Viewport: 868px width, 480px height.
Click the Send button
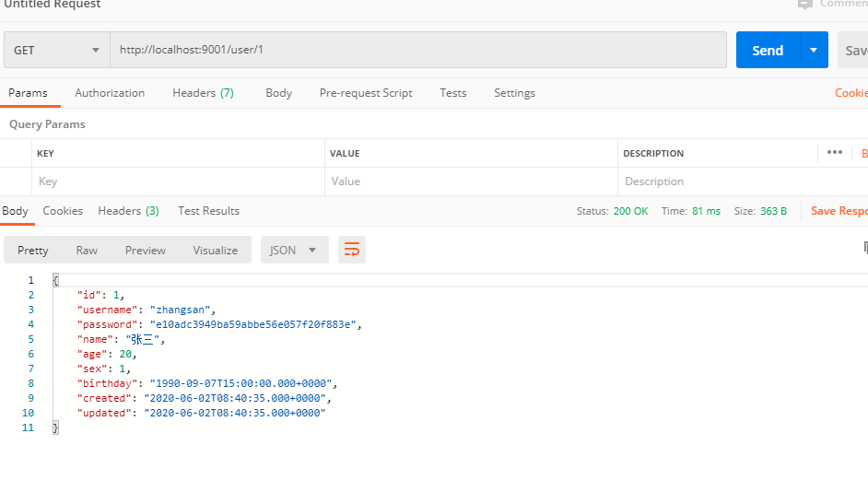(767, 50)
